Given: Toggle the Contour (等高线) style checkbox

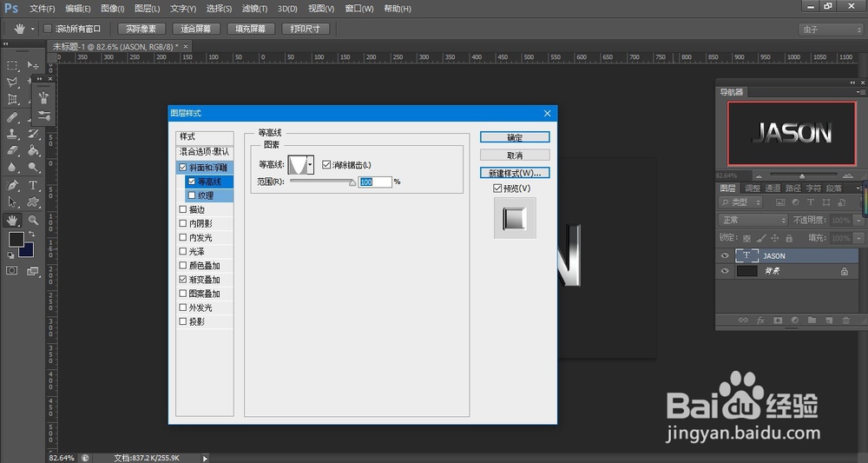Looking at the screenshot, I should pos(192,181).
